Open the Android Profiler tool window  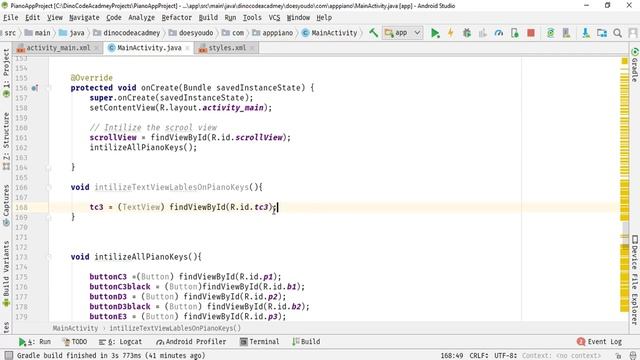click(191, 342)
